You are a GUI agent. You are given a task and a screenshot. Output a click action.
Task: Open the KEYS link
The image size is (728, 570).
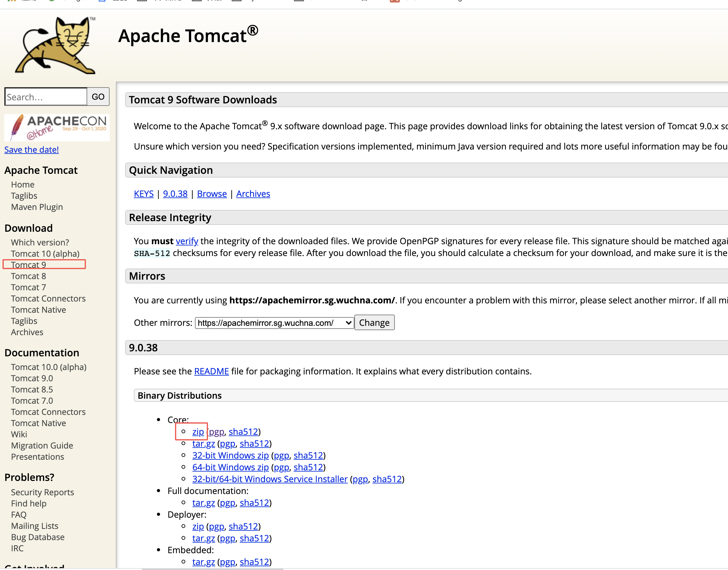[144, 194]
